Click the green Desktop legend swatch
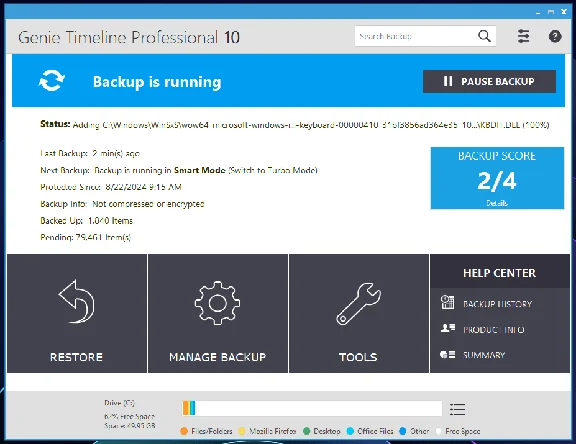The image size is (576, 444). 306,431
